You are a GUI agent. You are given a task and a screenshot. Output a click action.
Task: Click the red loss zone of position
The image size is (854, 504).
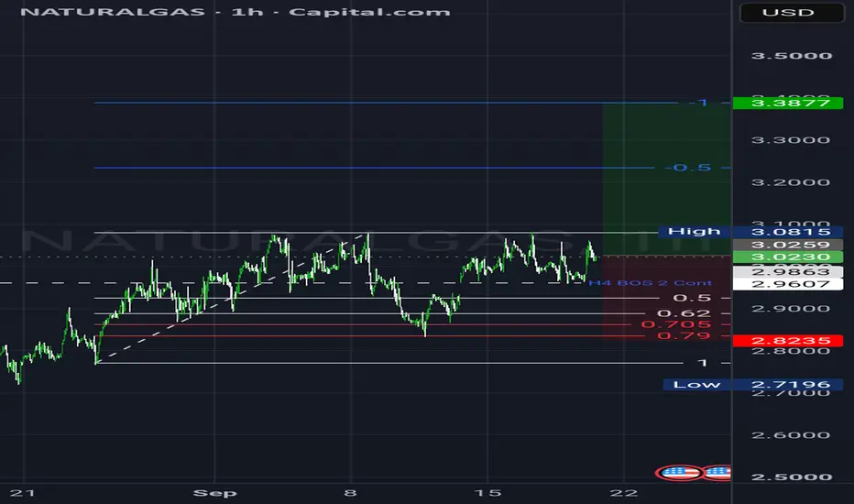pyautogui.click(x=667, y=297)
